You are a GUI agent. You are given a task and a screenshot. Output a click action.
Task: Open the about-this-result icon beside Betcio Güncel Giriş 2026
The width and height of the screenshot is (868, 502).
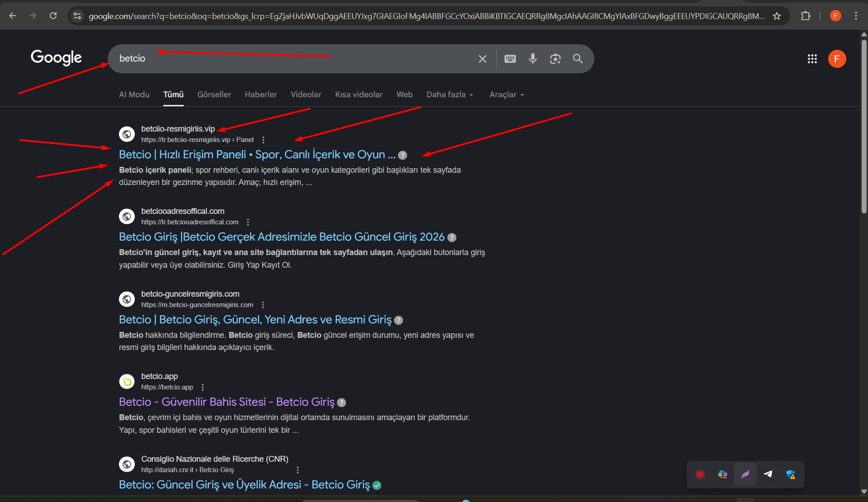452,237
